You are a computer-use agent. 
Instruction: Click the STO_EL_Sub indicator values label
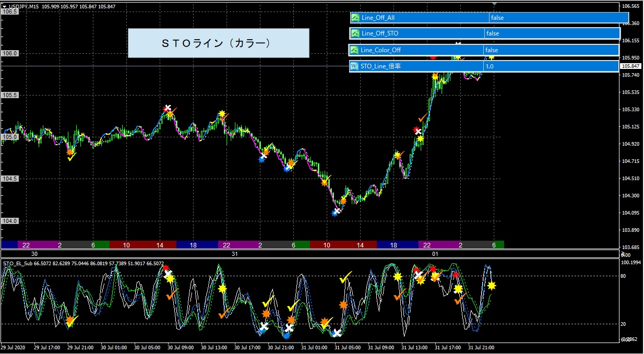pyautogui.click(x=84, y=264)
